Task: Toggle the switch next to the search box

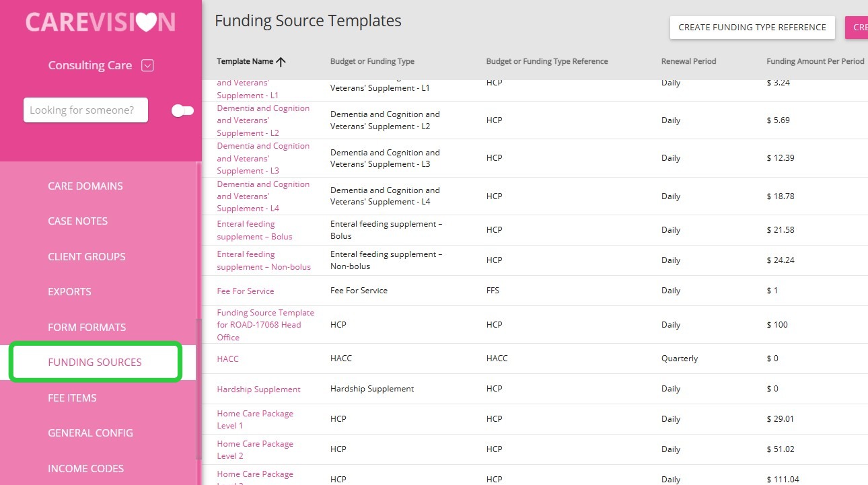Action: 182,110
